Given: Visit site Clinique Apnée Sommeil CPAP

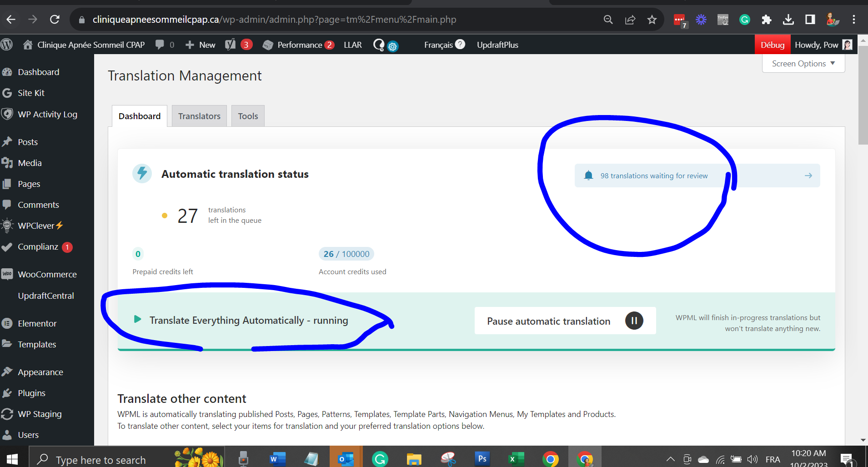Looking at the screenshot, I should pos(84,45).
